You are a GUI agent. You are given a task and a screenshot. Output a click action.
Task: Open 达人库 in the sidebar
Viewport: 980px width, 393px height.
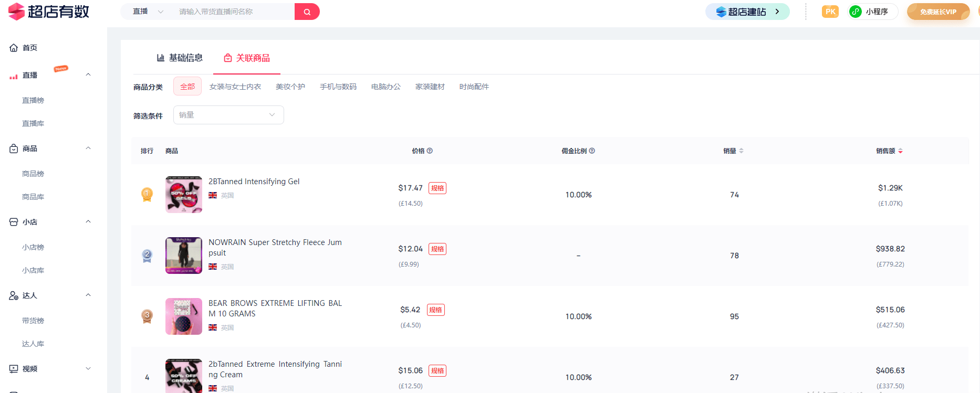[x=33, y=344]
